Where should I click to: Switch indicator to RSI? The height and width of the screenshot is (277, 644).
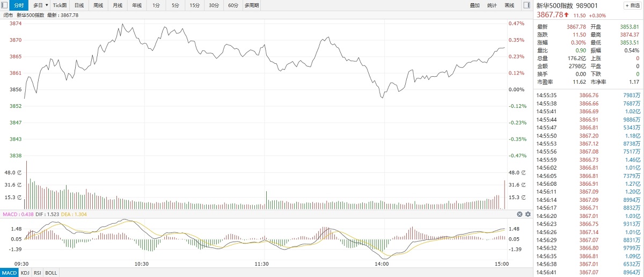pyautogui.click(x=38, y=273)
